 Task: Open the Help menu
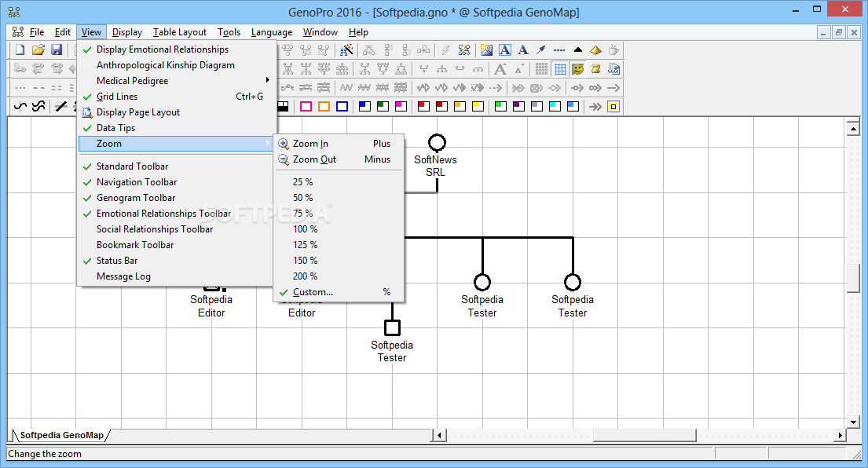click(x=358, y=32)
